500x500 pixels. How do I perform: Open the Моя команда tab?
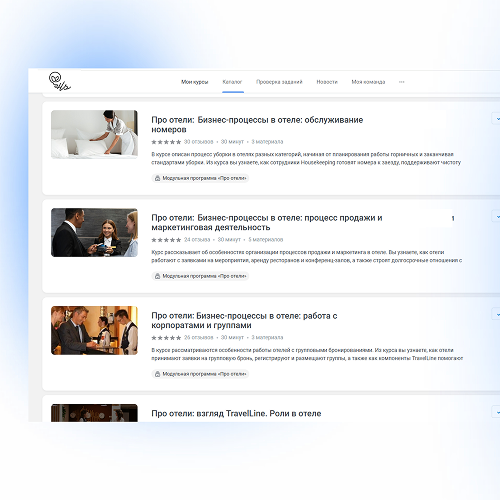pyautogui.click(x=368, y=82)
